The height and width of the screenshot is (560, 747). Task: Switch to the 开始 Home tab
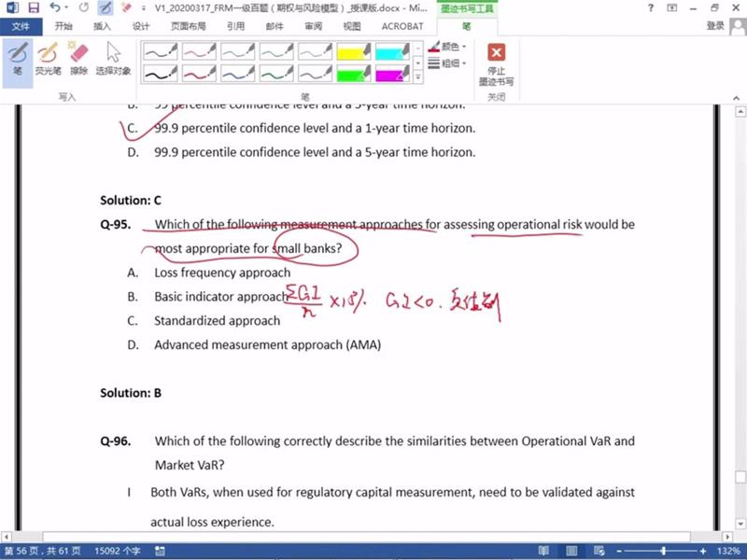63,26
